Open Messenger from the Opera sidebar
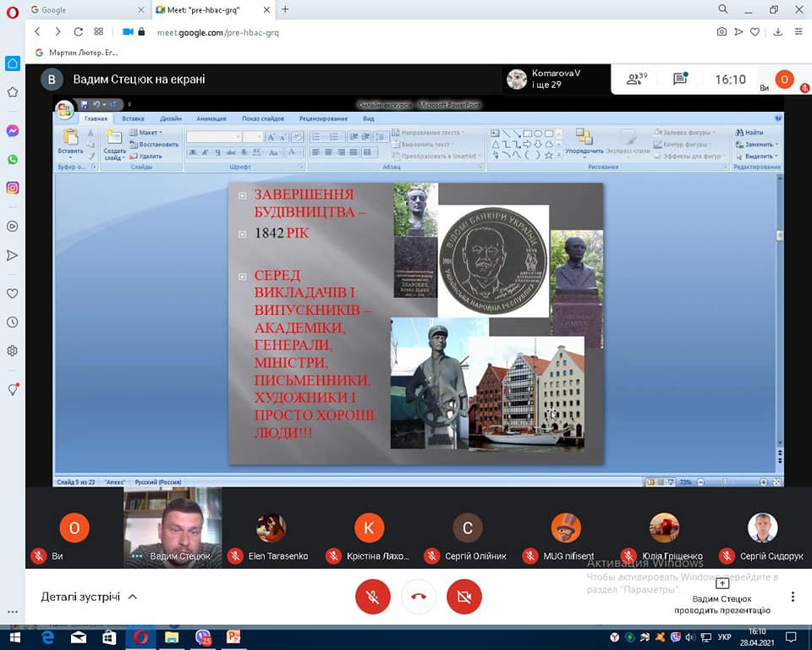The height and width of the screenshot is (650, 812). click(x=13, y=130)
